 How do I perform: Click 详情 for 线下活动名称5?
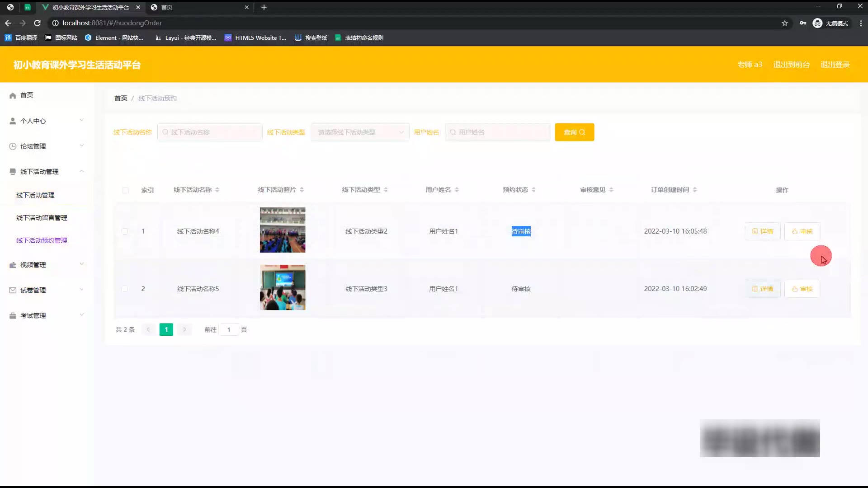763,289
